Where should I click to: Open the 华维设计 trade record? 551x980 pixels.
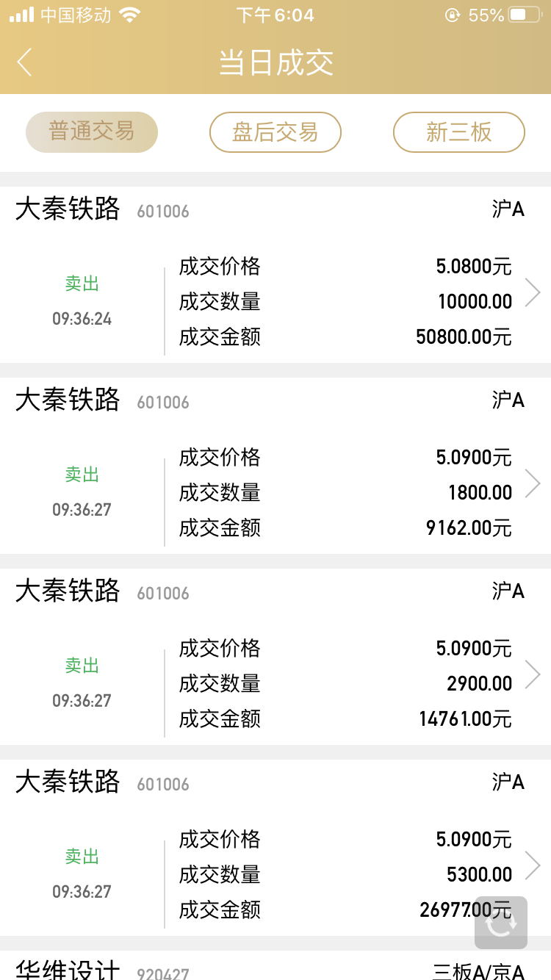click(68, 970)
